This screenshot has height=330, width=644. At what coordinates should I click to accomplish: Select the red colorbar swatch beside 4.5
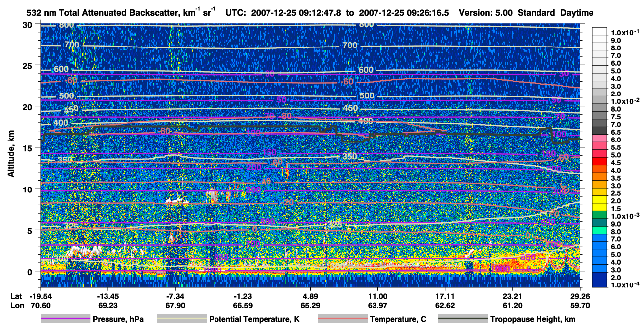click(600, 162)
